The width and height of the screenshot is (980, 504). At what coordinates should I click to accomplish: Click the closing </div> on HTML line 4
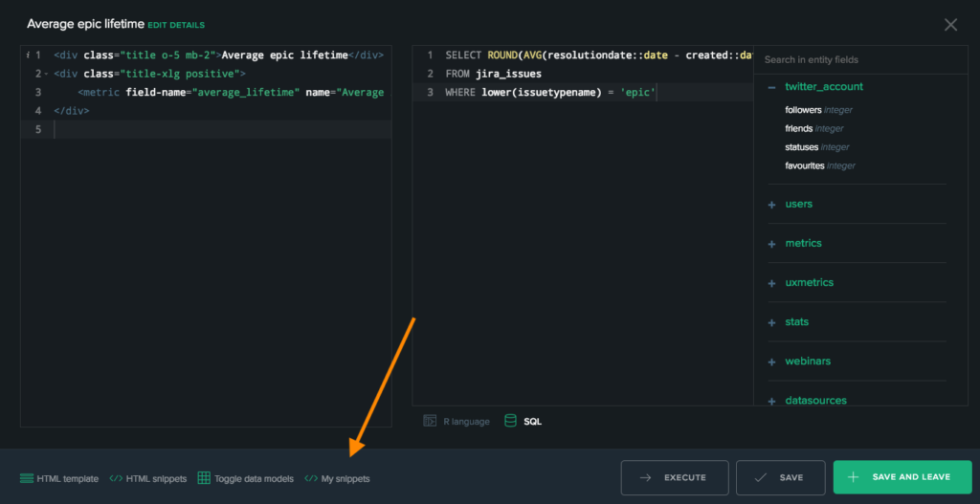point(71,111)
